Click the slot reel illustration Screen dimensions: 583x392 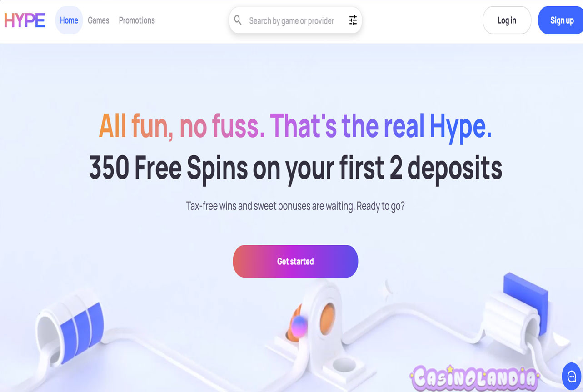click(70, 329)
